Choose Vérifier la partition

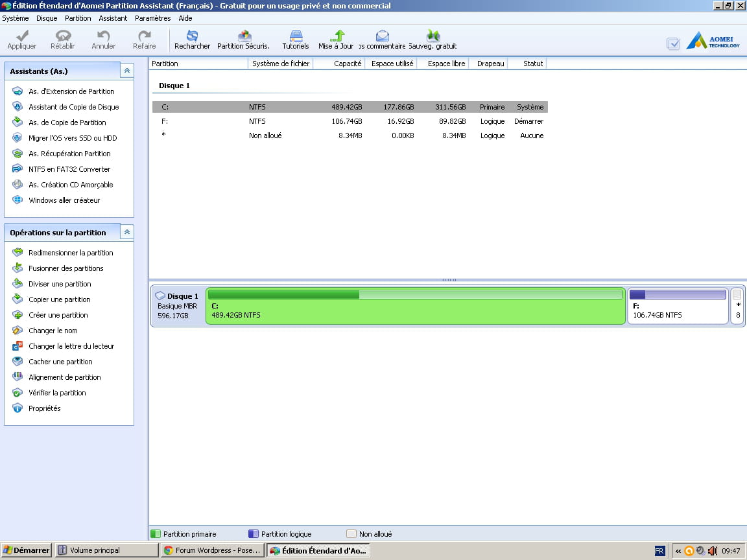pyautogui.click(x=57, y=393)
